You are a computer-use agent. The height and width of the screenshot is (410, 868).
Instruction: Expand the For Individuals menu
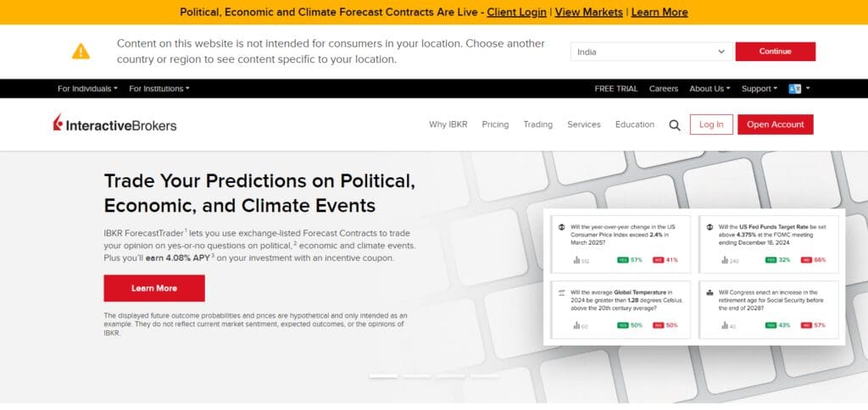87,89
